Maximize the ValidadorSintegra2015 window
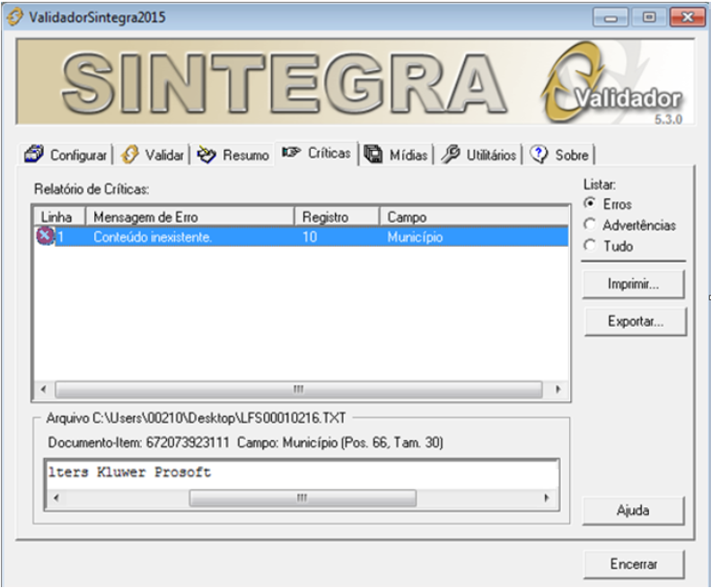711x588 pixels. coord(649,17)
